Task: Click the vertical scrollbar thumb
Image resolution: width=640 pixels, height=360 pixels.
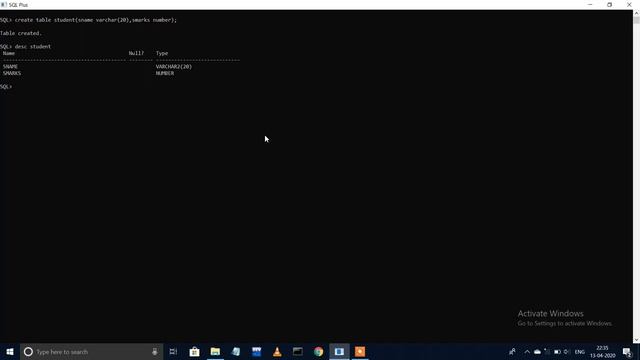Action: 636,20
